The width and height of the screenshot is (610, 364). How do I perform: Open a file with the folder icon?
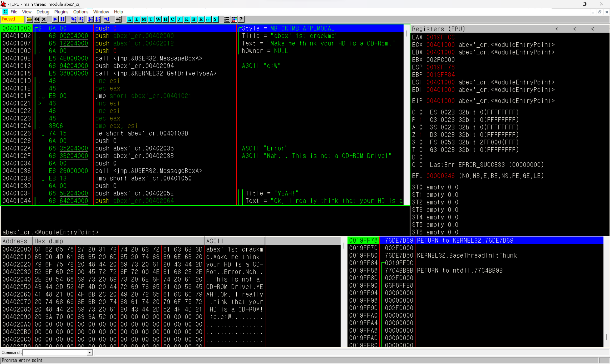(x=29, y=19)
